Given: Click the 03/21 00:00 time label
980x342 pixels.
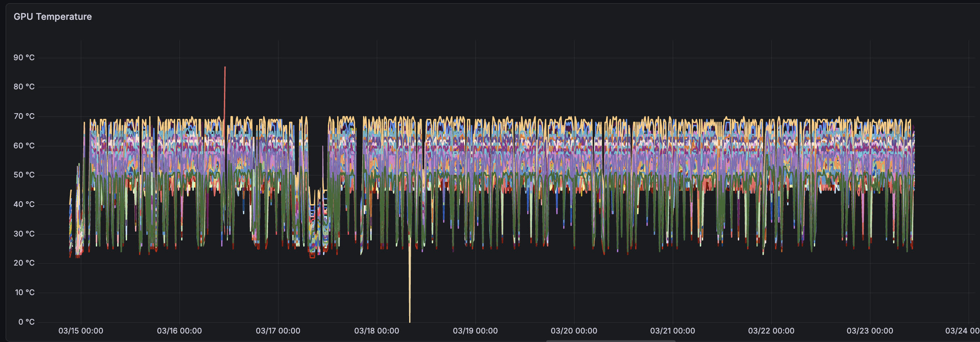Looking at the screenshot, I should click(x=673, y=331).
